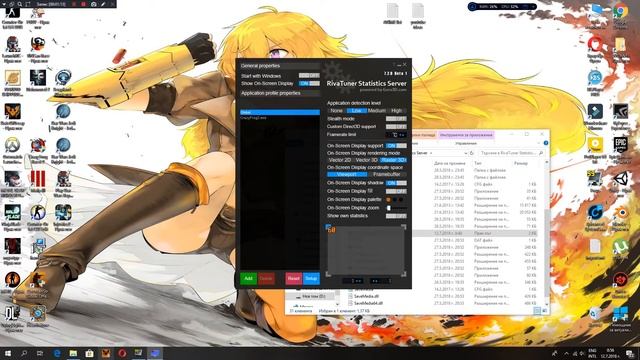640x360 pixels.
Task: Open the Windows Start menu
Action: [8, 353]
